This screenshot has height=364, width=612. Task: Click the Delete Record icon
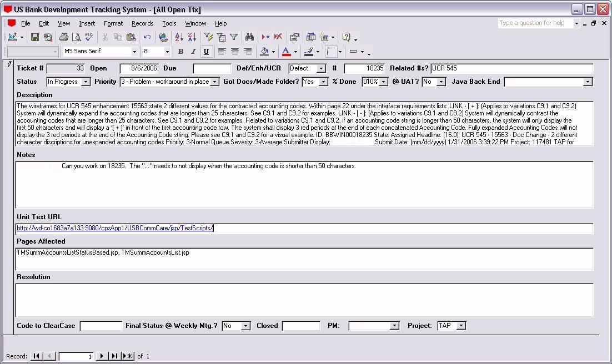278,37
